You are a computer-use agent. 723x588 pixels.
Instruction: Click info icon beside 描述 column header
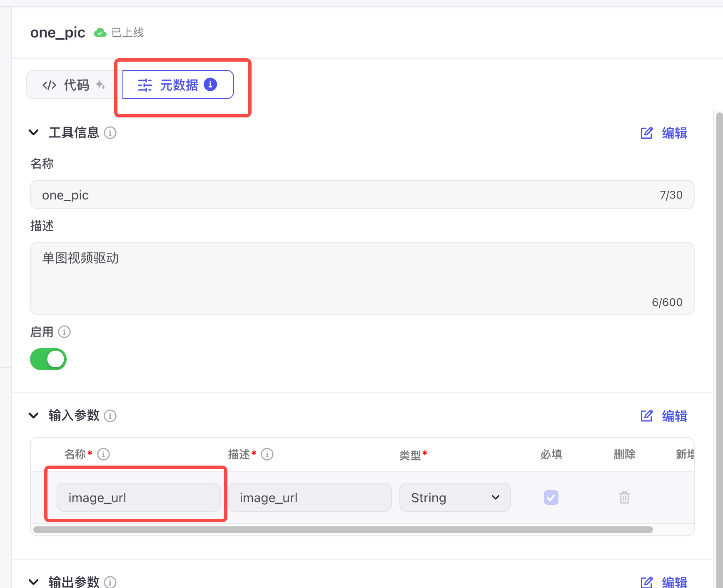pyautogui.click(x=267, y=454)
